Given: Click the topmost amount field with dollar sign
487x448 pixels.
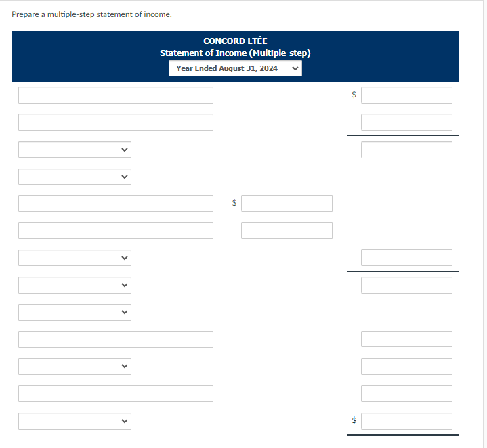Looking at the screenshot, I should 406,95.
